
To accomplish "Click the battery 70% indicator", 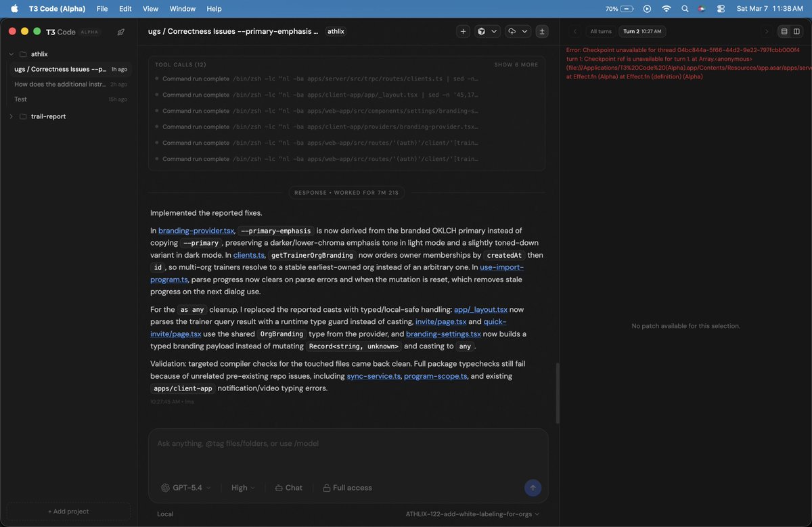I will (619, 9).
